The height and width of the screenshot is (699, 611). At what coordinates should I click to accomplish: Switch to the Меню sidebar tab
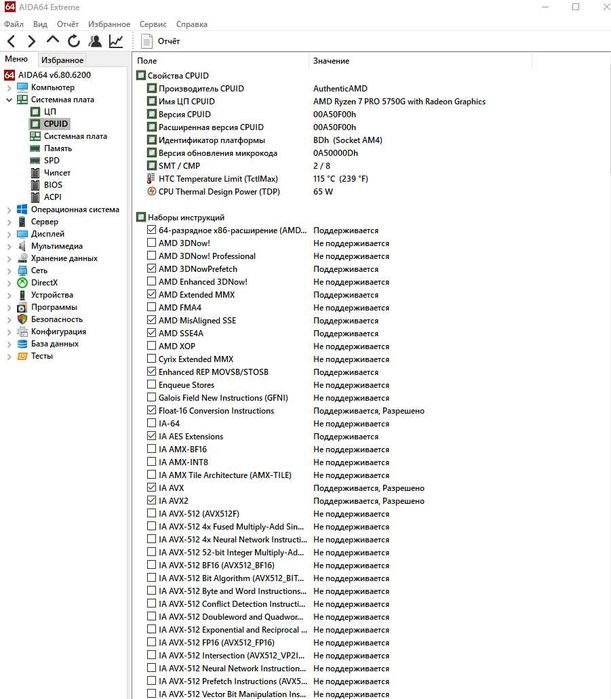(x=16, y=59)
